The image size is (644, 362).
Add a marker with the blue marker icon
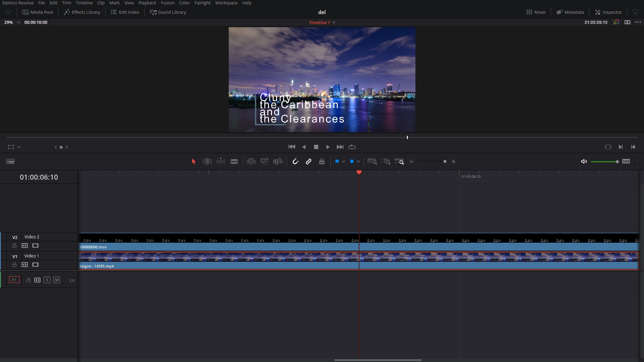coord(352,162)
